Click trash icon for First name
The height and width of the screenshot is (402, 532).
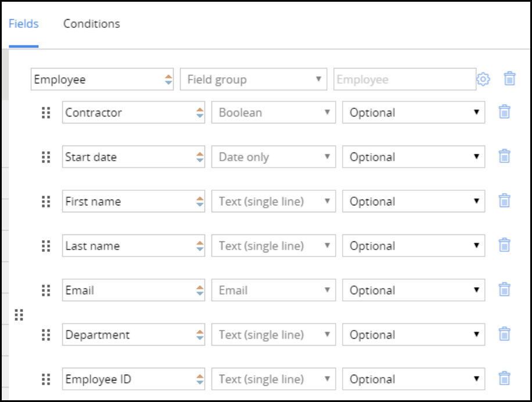point(505,201)
